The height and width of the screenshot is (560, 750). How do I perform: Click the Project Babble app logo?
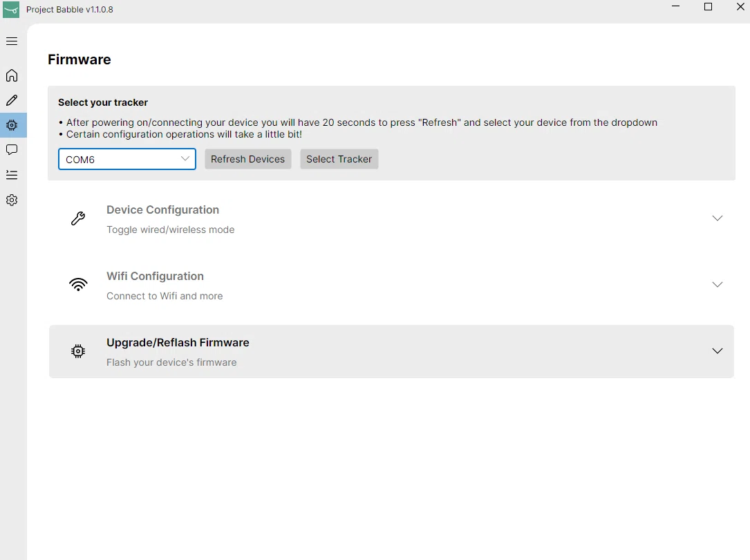coord(11,9)
